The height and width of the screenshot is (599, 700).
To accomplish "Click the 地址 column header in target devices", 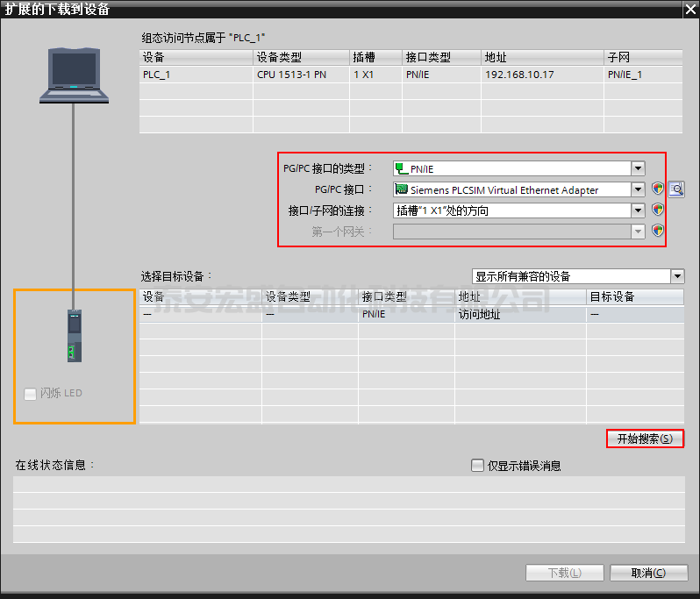I will [x=519, y=297].
